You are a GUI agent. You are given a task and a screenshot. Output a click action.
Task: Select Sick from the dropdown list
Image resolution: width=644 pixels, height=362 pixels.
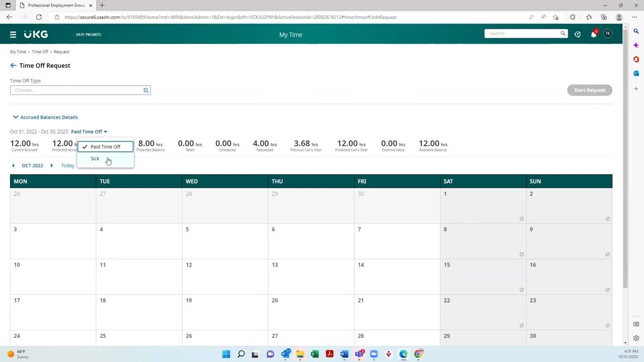tap(106, 159)
